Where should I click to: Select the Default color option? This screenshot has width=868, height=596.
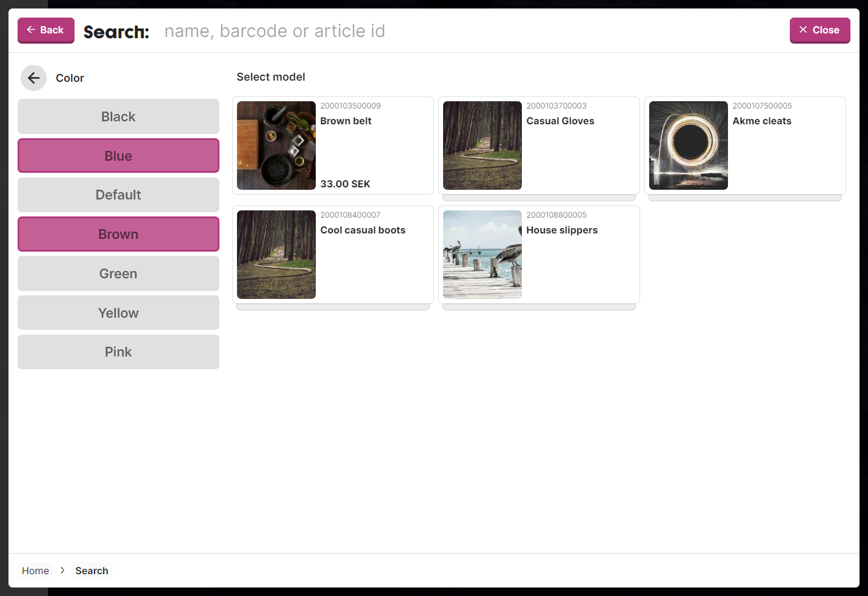click(118, 195)
